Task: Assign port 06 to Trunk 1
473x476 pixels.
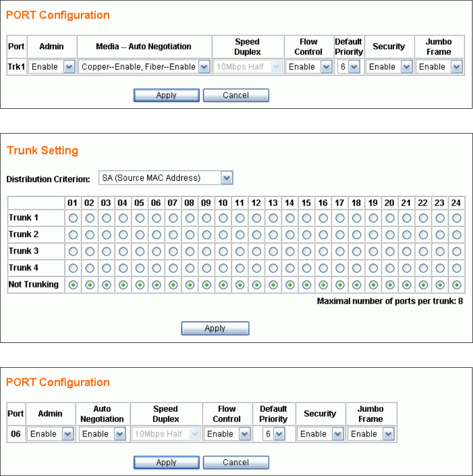Action: (x=157, y=218)
